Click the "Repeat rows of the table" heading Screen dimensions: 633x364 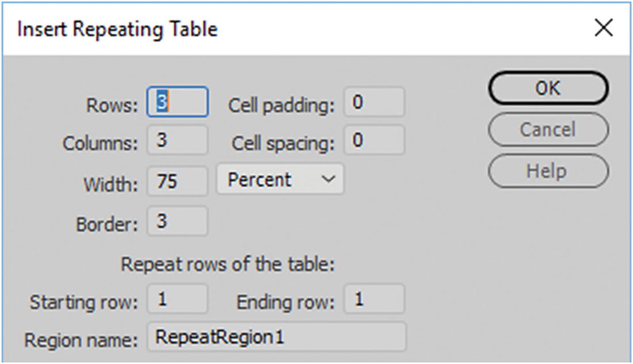[228, 265]
